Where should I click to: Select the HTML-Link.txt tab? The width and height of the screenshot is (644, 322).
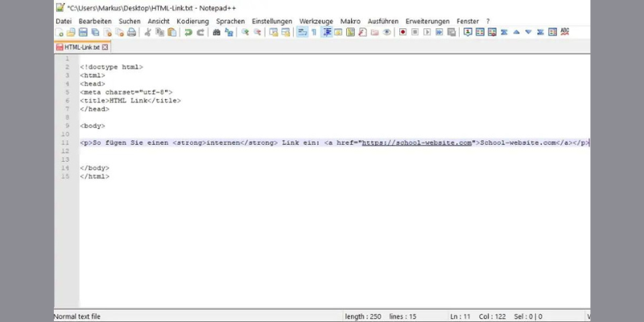(81, 47)
